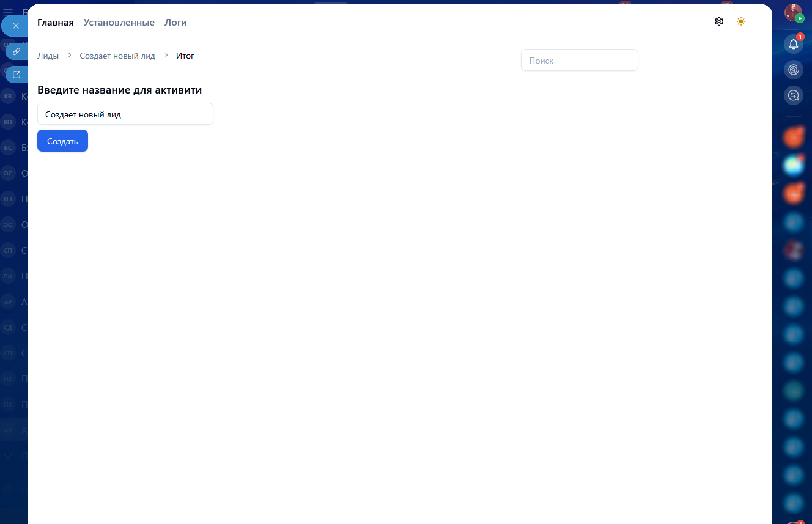Open the hamburger menu behind the panel

point(8,12)
